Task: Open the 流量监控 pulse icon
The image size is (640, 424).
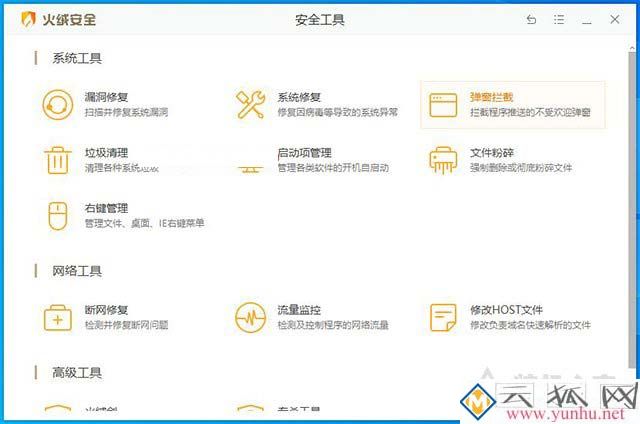Action: point(250,317)
